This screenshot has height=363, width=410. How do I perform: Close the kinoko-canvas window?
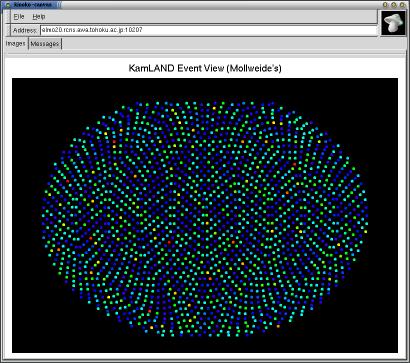pos(402,5)
